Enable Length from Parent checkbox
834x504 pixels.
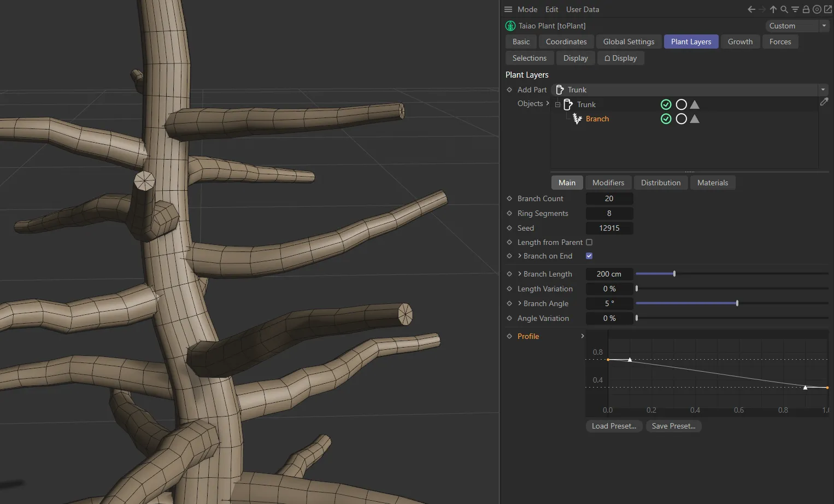(589, 242)
